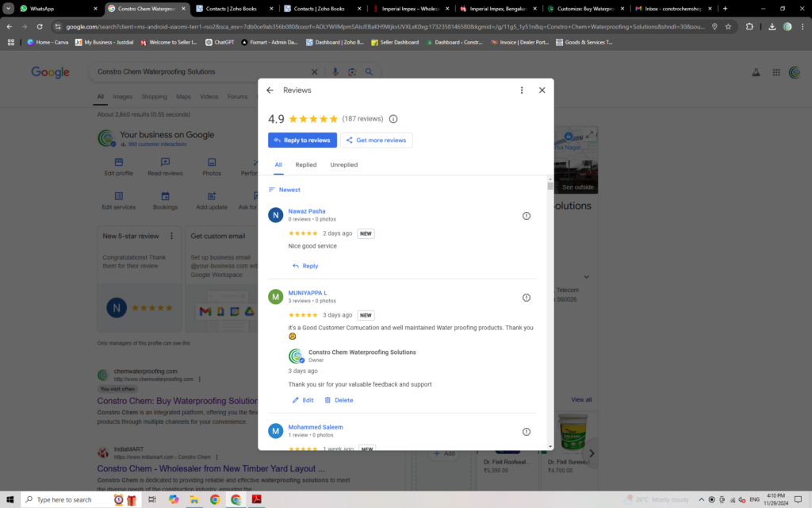This screenshot has height=508, width=812.
Task: Select the All reviews tab
Action: 278,165
